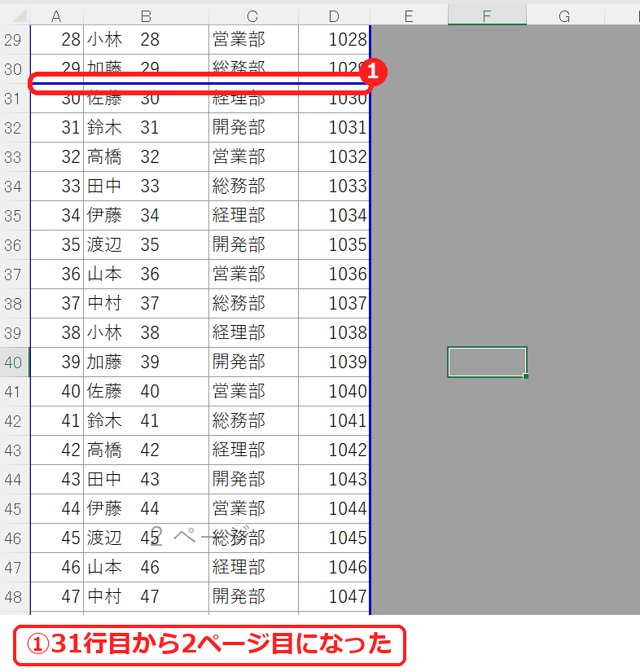Viewport: 640px width, 672px height.
Task: Select row 35 header
Action: (x=15, y=216)
